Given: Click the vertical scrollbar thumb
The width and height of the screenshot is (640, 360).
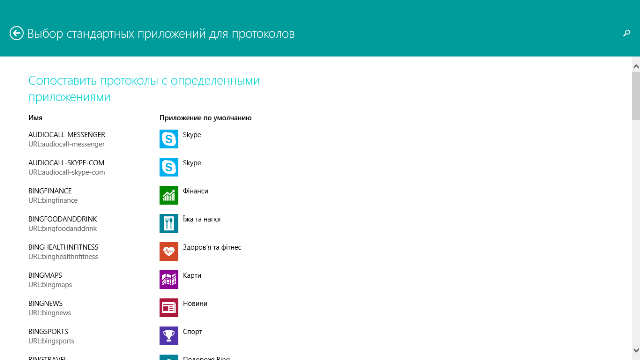Looking at the screenshot, I should (636, 96).
